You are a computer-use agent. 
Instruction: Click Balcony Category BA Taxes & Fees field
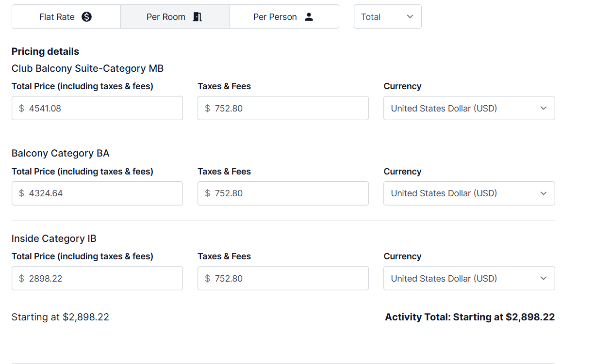tap(283, 193)
